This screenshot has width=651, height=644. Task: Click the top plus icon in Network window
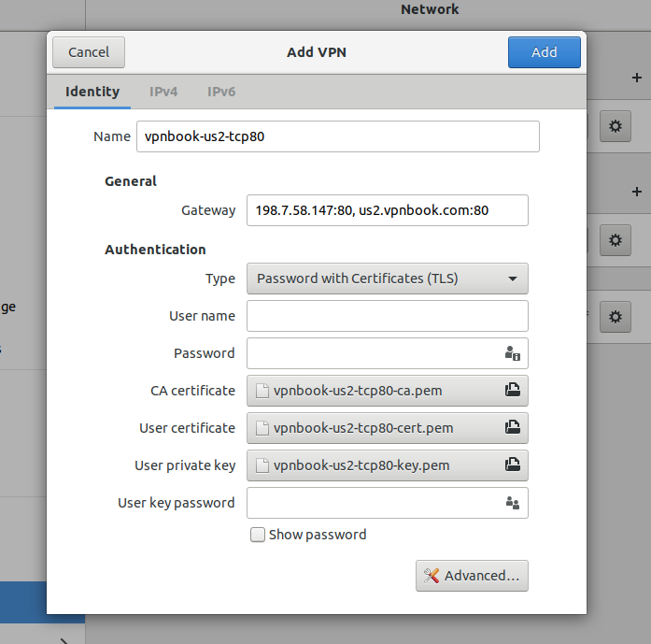click(x=636, y=78)
